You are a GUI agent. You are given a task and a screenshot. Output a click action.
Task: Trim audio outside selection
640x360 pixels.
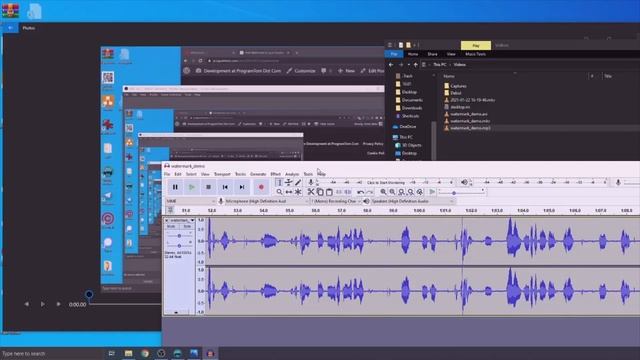click(x=339, y=192)
